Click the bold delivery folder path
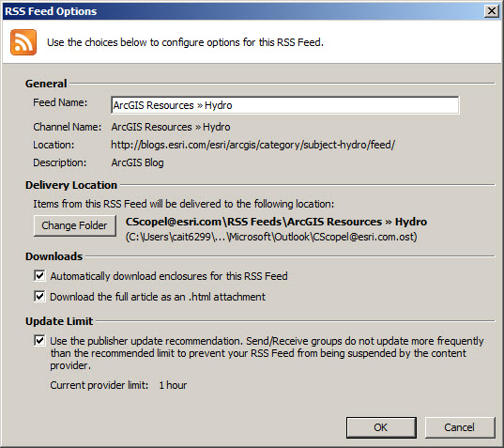504x448 pixels. pos(276,222)
